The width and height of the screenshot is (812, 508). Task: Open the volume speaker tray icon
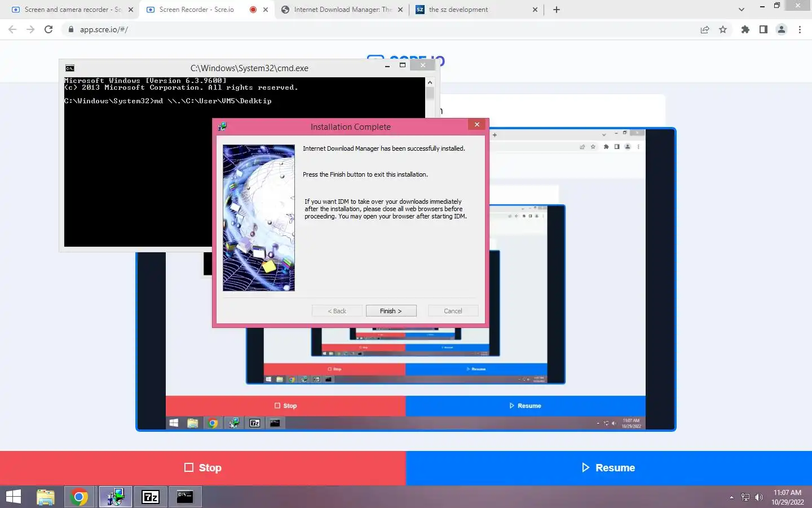759,497
